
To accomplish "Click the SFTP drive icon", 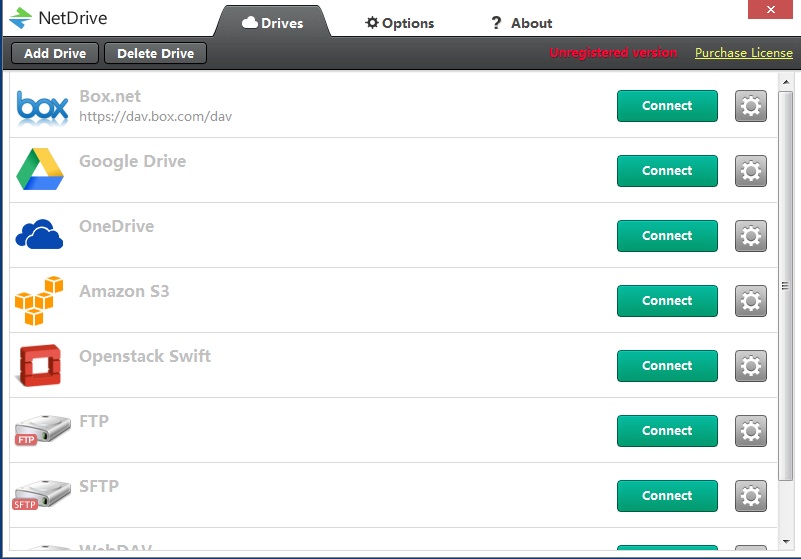I will (x=41, y=495).
